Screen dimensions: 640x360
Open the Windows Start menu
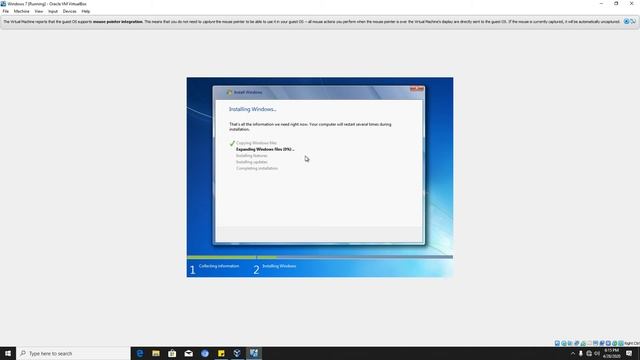click(x=8, y=353)
